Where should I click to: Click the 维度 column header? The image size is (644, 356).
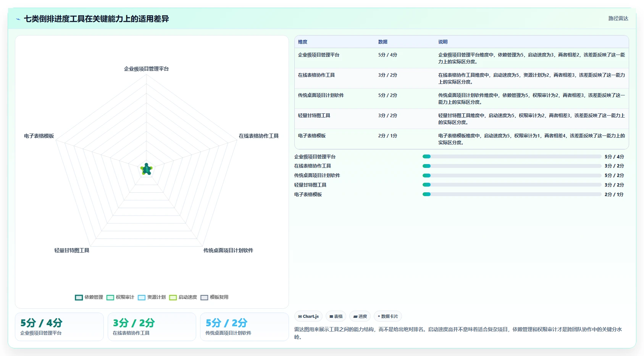click(303, 42)
